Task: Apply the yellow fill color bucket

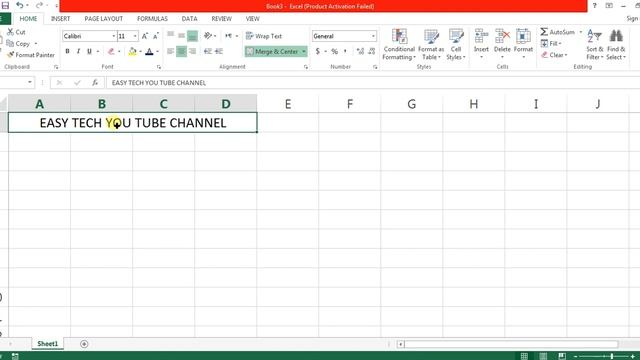Action: [132, 51]
